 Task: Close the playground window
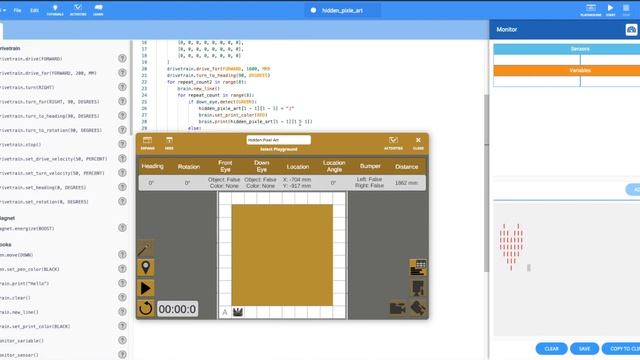coord(418,143)
